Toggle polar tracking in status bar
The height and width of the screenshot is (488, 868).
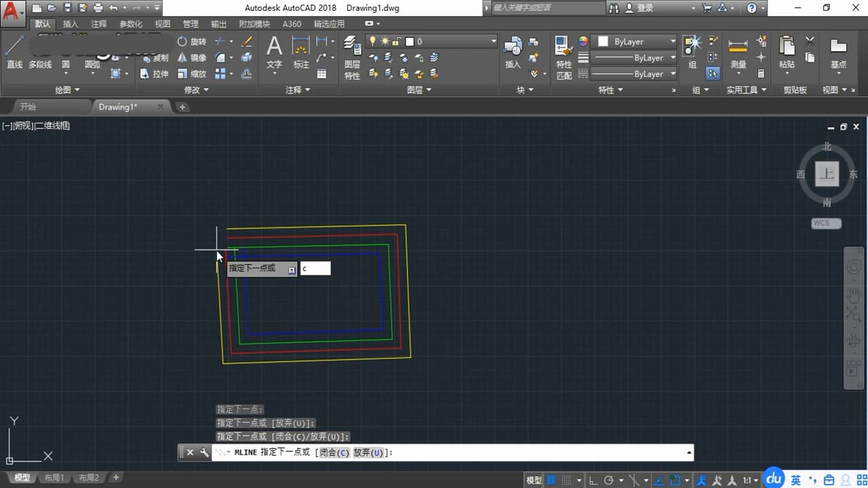pyautogui.click(x=609, y=481)
